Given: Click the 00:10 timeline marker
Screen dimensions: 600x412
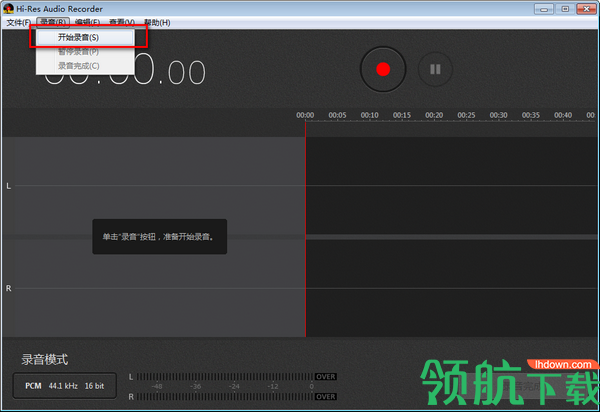Looking at the screenshot, I should pos(369,115).
